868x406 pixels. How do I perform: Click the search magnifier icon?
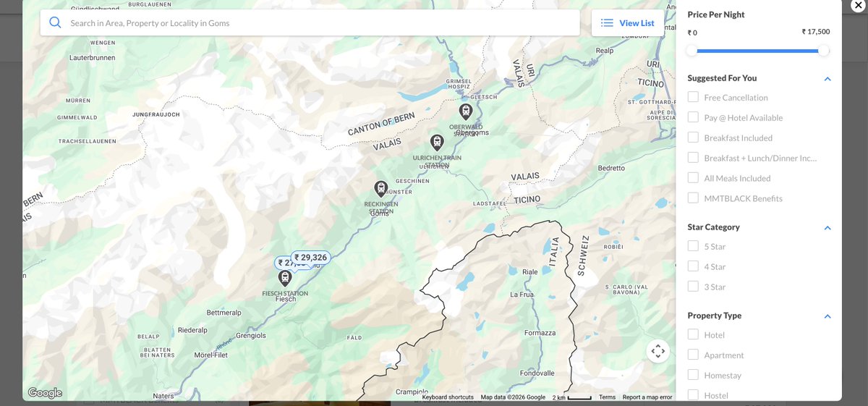55,22
